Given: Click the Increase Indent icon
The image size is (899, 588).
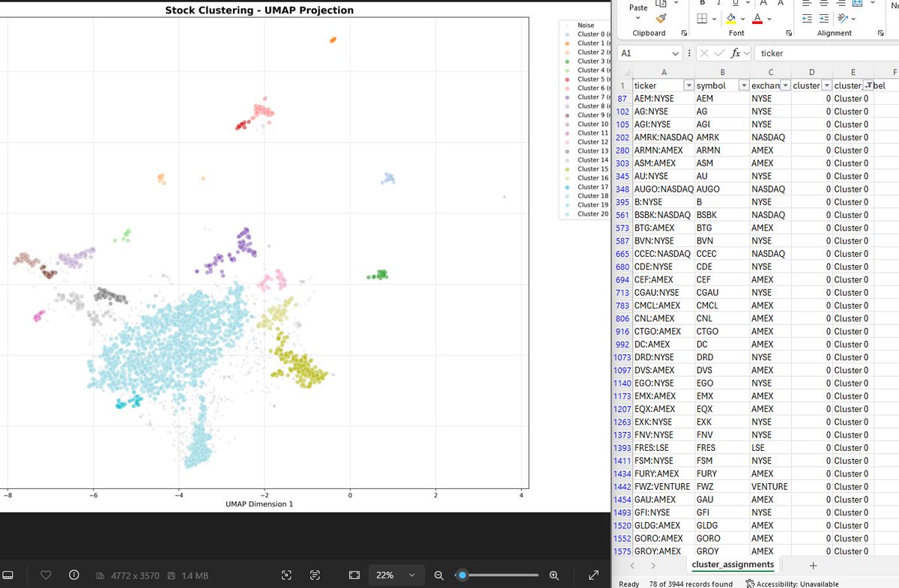Looking at the screenshot, I should coord(825,19).
